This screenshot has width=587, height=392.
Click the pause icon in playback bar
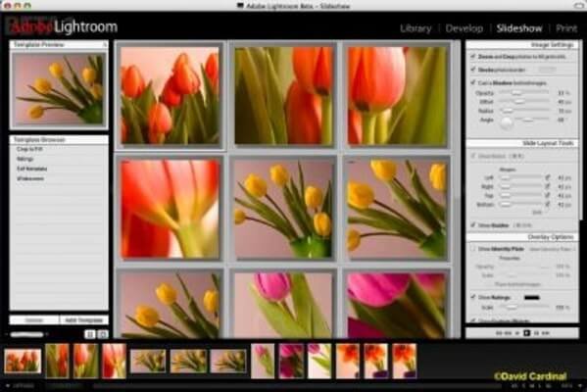[536, 333]
